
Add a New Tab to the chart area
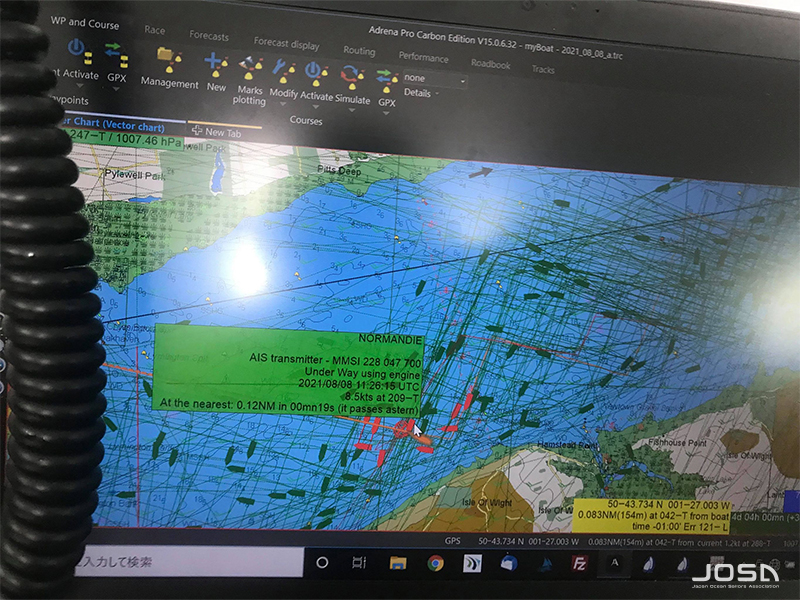pyautogui.click(x=216, y=132)
